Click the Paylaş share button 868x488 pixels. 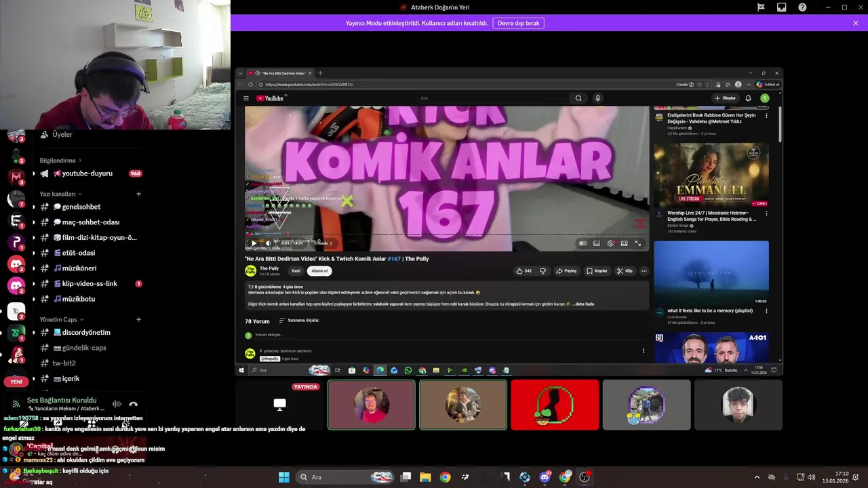click(566, 271)
